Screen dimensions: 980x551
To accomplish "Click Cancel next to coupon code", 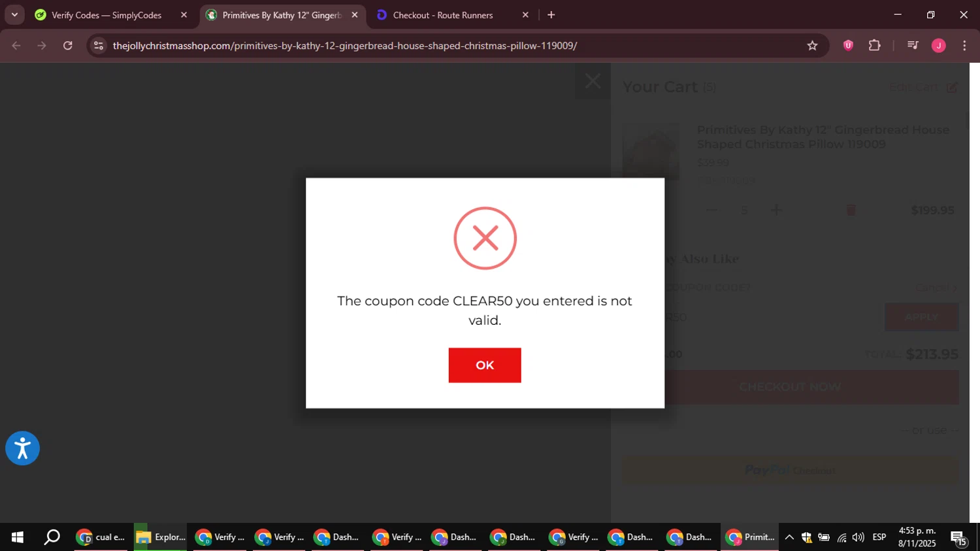I will click(x=936, y=288).
